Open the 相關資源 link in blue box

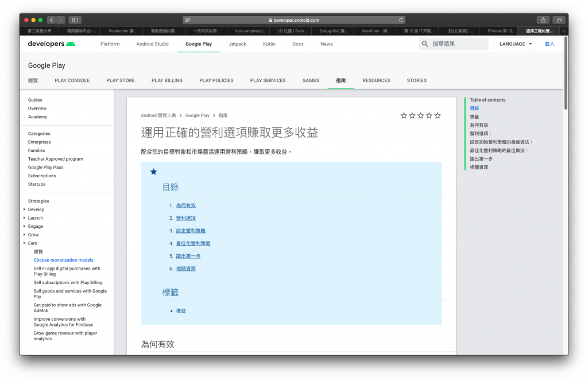click(185, 269)
